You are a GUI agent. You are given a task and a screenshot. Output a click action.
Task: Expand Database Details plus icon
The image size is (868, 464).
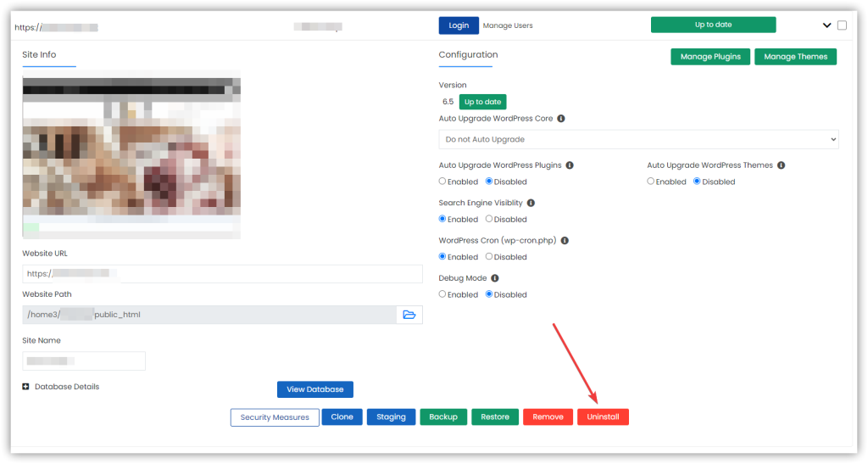25,387
